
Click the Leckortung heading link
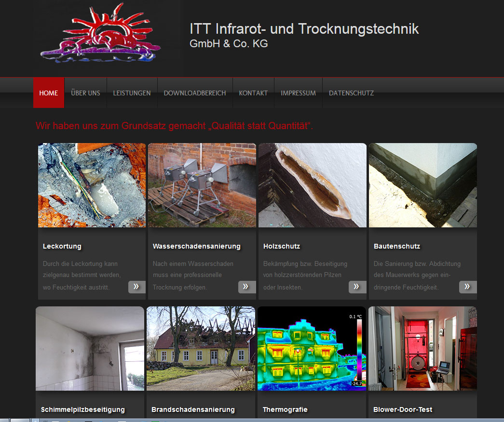[62, 246]
